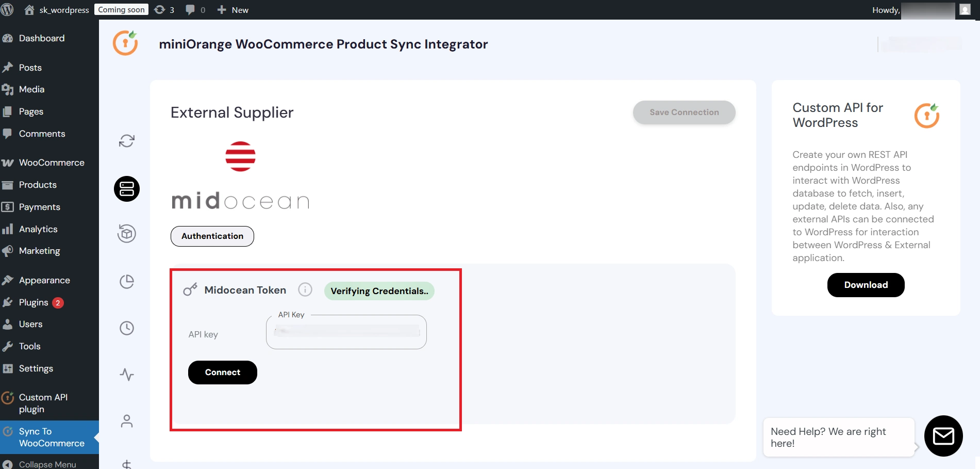Open the Howdy user account menu
This screenshot has width=980, height=469.
tap(921, 10)
